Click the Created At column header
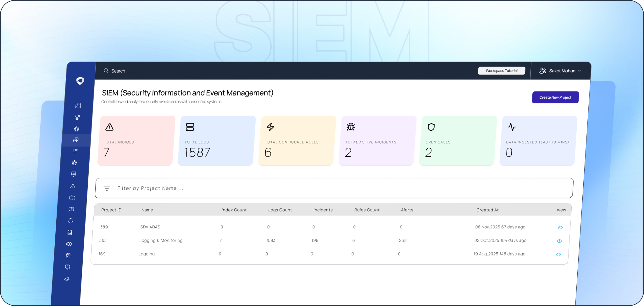The width and height of the screenshot is (644, 306). coord(487,210)
